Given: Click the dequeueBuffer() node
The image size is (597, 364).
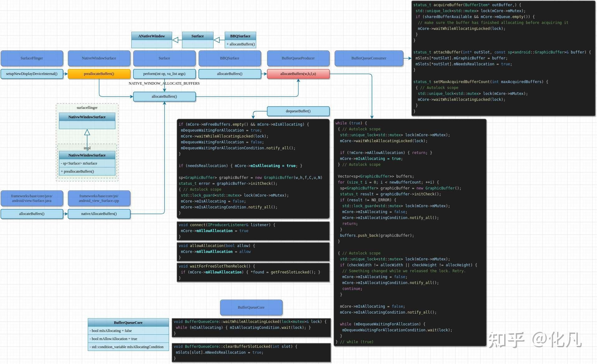Looking at the screenshot, I should pos(298,111).
